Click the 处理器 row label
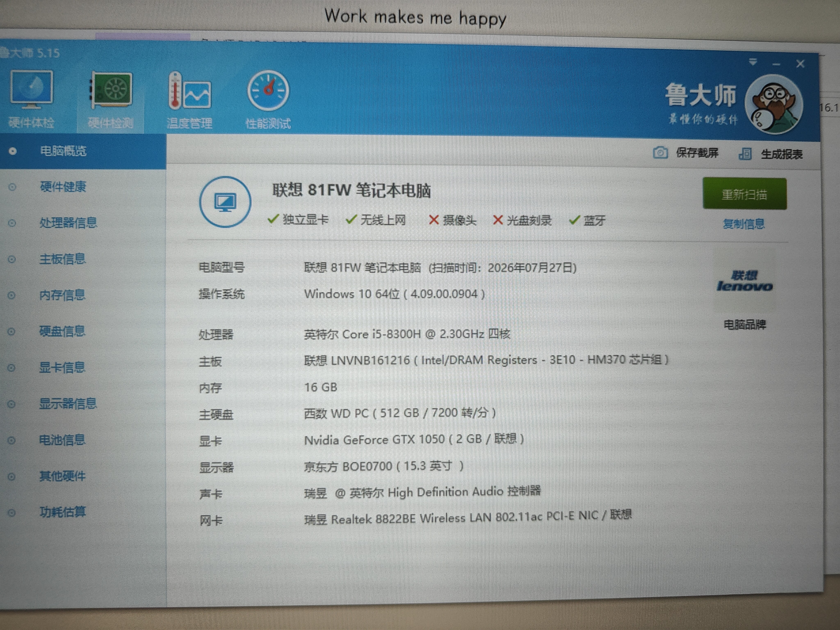 point(216,334)
